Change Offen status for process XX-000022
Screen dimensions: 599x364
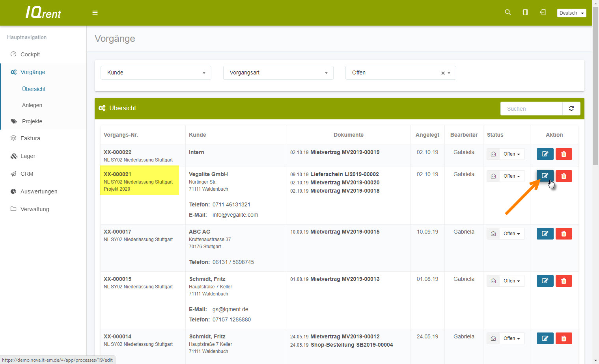point(511,154)
